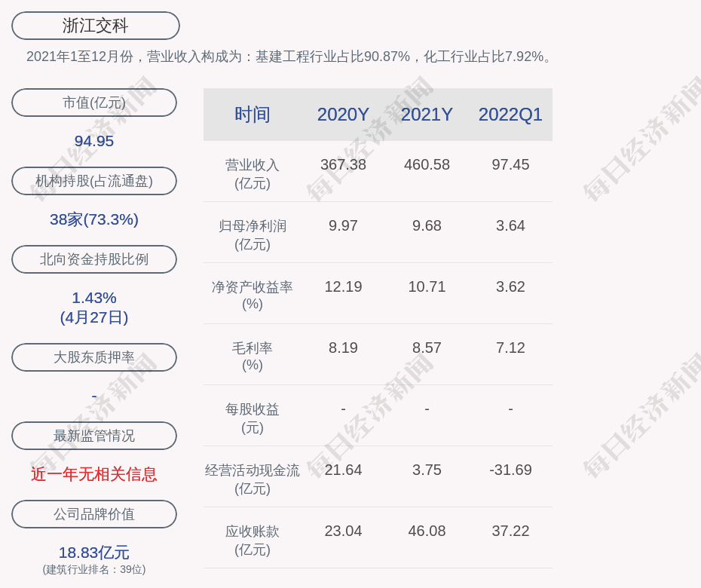Select the net profit value 9.97
The width and height of the screenshot is (701, 588).
pos(343,226)
